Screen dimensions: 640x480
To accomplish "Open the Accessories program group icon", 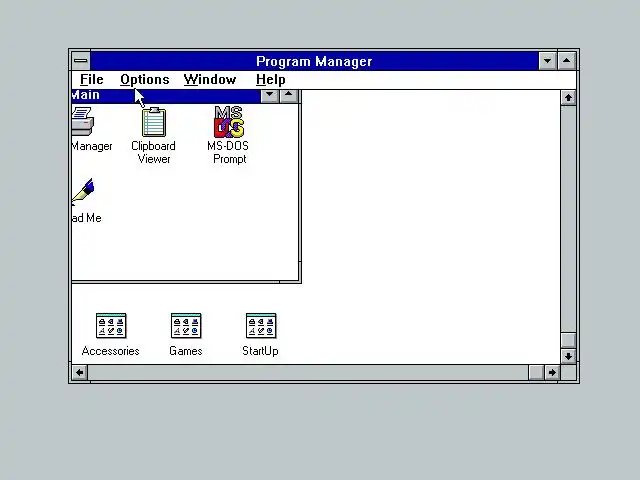I will point(111,326).
